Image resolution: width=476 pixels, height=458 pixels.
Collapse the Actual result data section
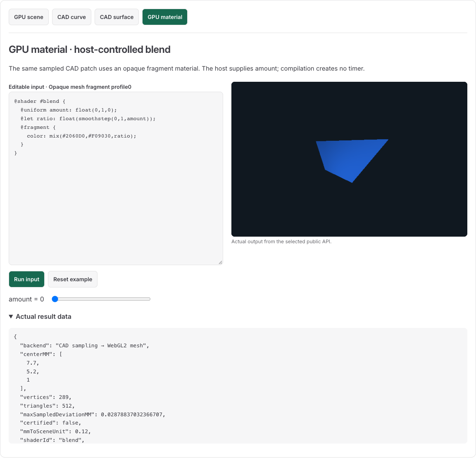point(40,317)
